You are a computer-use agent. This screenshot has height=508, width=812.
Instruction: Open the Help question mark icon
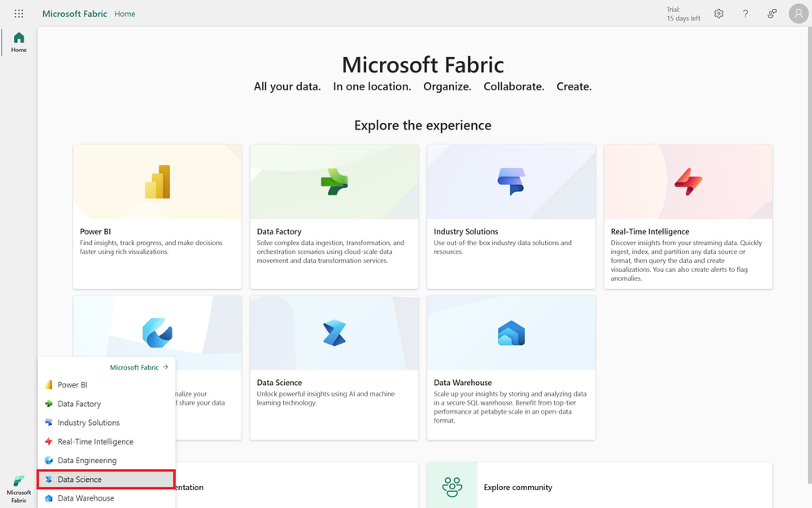point(745,14)
